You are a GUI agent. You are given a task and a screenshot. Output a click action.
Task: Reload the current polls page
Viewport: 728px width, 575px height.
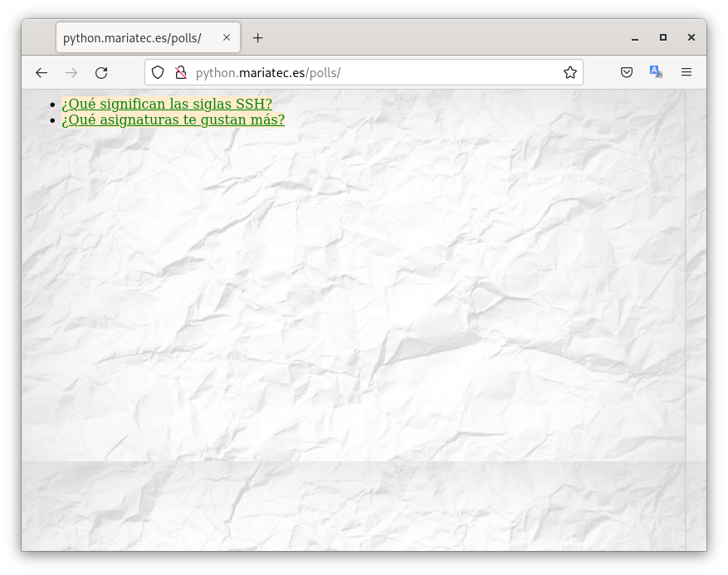(101, 73)
